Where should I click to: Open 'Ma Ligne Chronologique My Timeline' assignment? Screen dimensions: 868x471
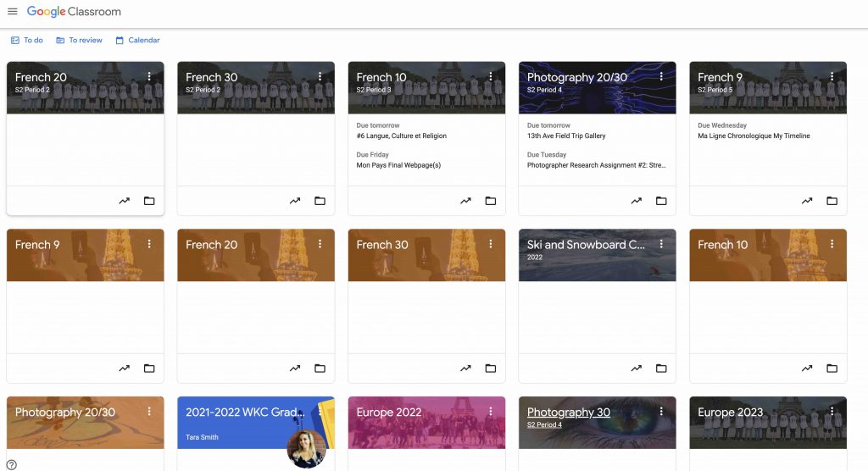(754, 136)
